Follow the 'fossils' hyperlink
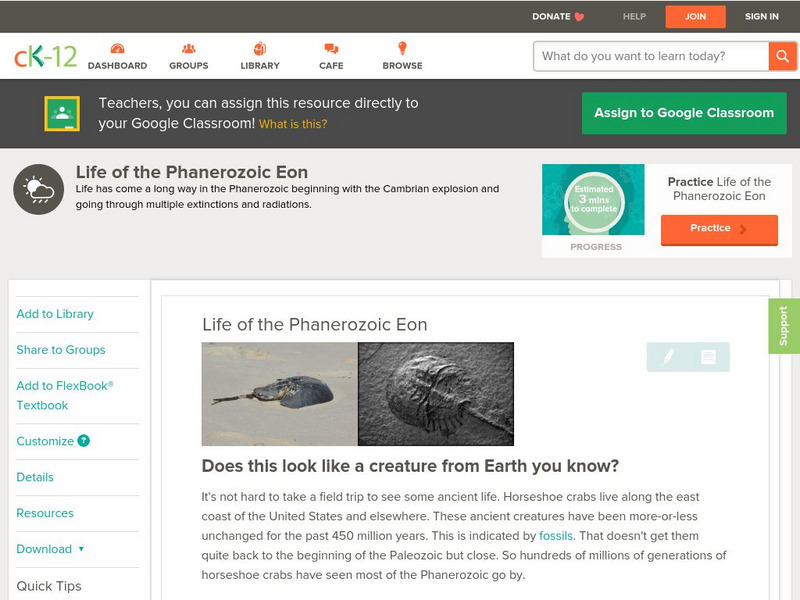Viewport: 800px width, 600px height. click(556, 536)
